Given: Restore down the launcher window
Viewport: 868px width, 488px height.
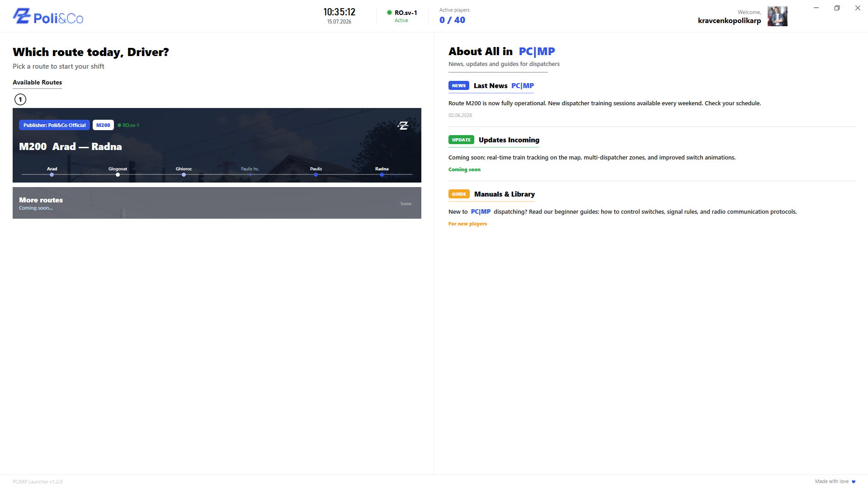Looking at the screenshot, I should 837,8.
